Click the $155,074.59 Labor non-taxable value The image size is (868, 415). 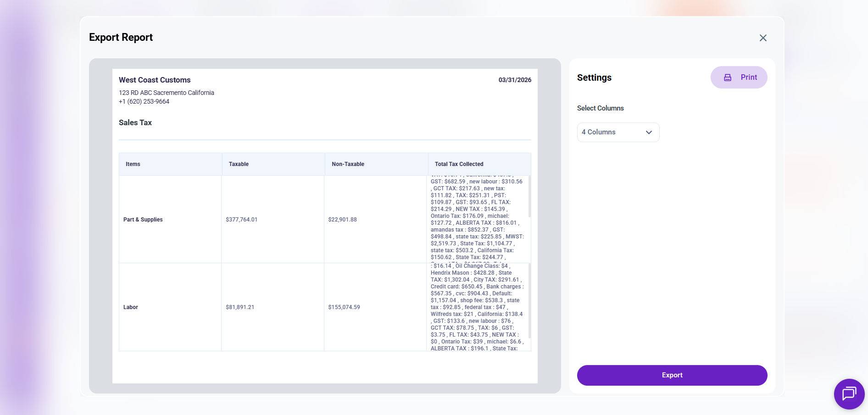click(x=344, y=307)
